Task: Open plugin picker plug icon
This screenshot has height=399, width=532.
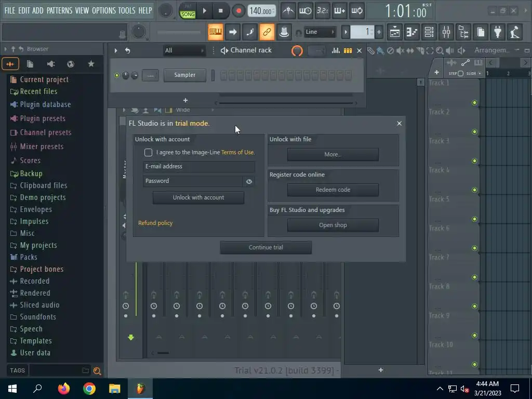Action: click(497, 32)
